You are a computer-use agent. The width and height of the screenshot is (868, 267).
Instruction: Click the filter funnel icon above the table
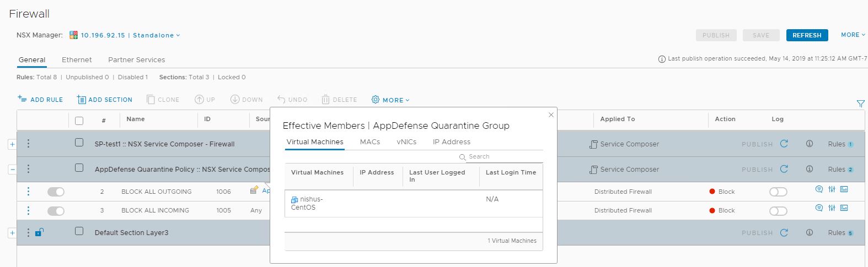point(860,103)
